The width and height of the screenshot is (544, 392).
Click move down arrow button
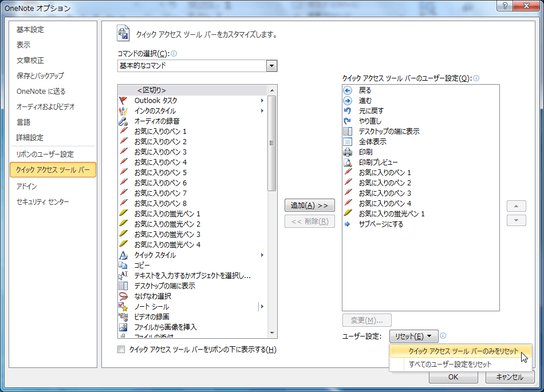[517, 220]
